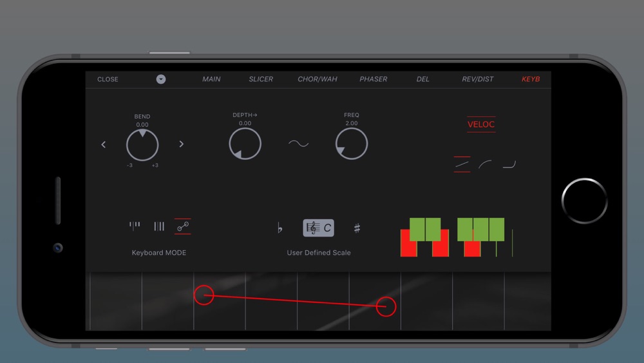Screen dimensions: 644x363
Task: Open the SLICER tab
Action: 261,79
